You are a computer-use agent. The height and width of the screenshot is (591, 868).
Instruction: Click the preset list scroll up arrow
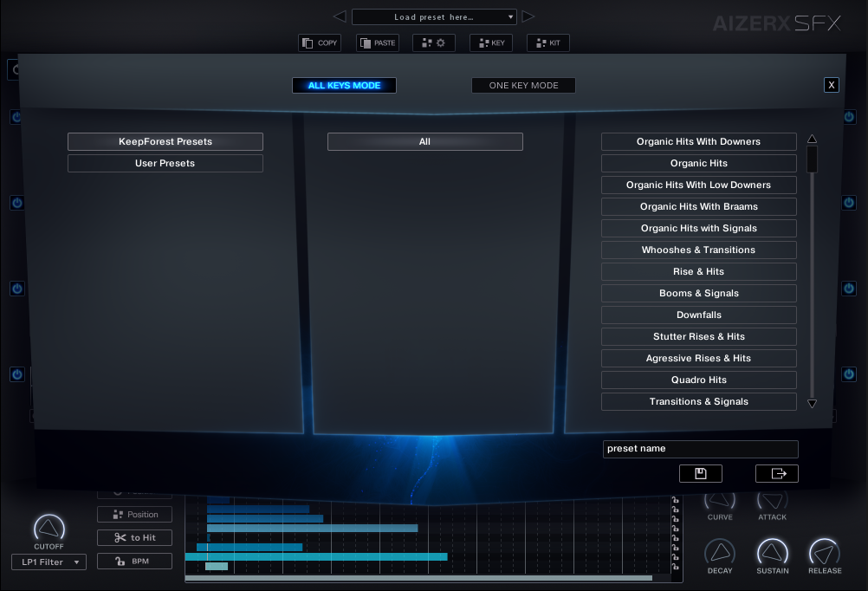click(812, 139)
